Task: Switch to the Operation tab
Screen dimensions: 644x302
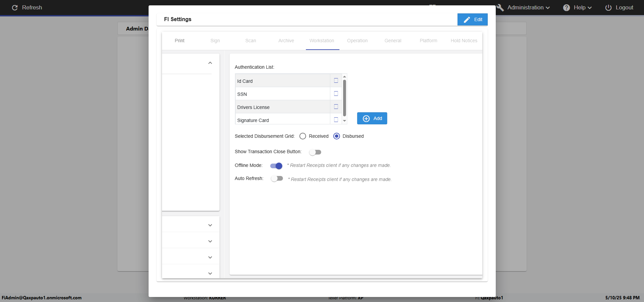Action: pyautogui.click(x=357, y=41)
